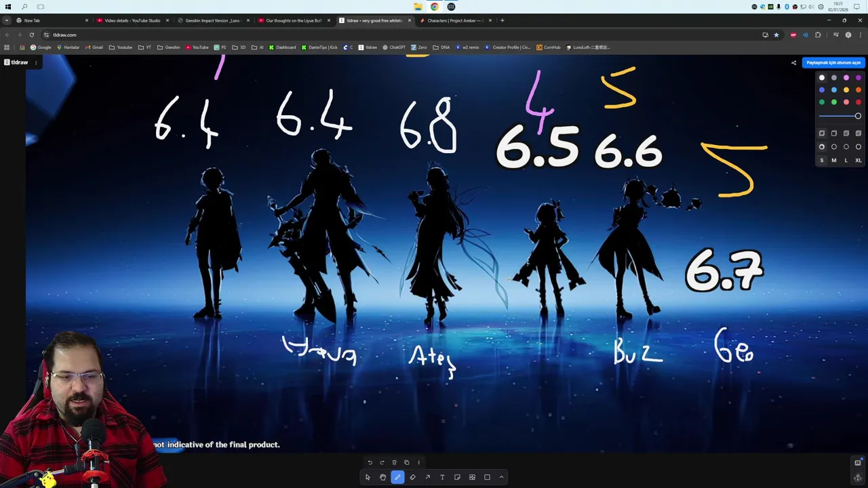Select the dotted line style
868x488 pixels.
tap(846, 147)
